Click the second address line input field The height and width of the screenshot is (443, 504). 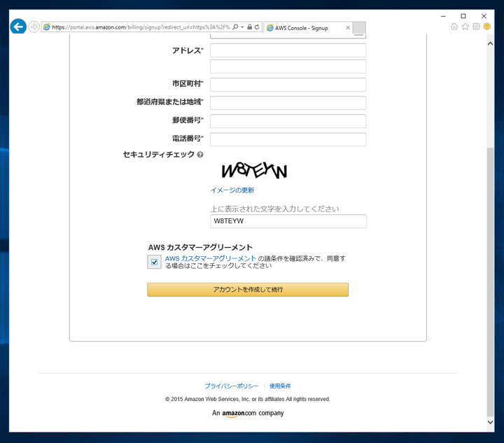click(288, 66)
